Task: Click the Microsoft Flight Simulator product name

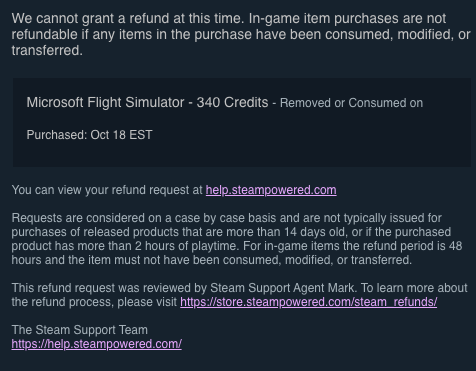Action: [x=105, y=102]
